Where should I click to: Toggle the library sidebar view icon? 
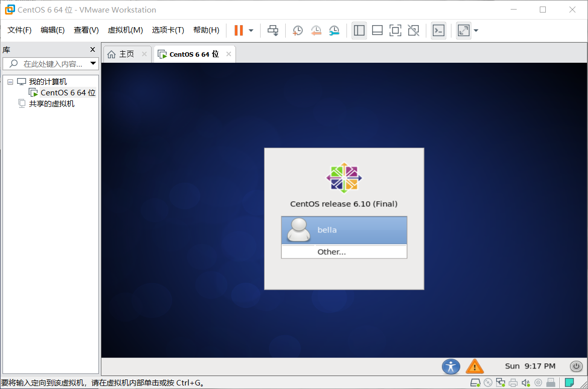359,30
